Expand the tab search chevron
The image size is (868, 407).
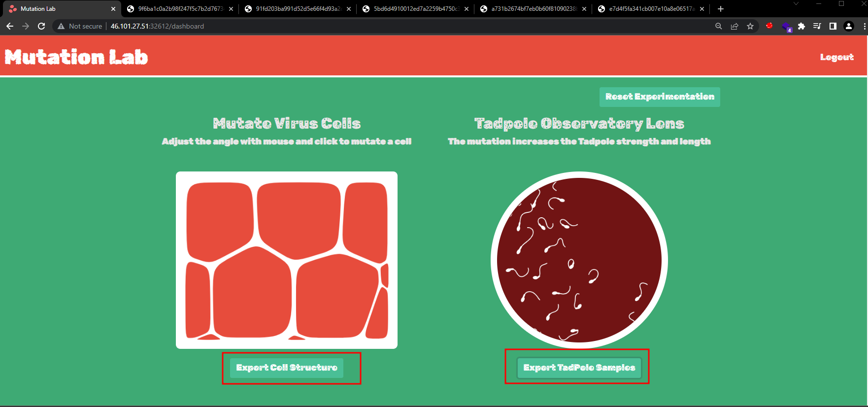click(796, 4)
